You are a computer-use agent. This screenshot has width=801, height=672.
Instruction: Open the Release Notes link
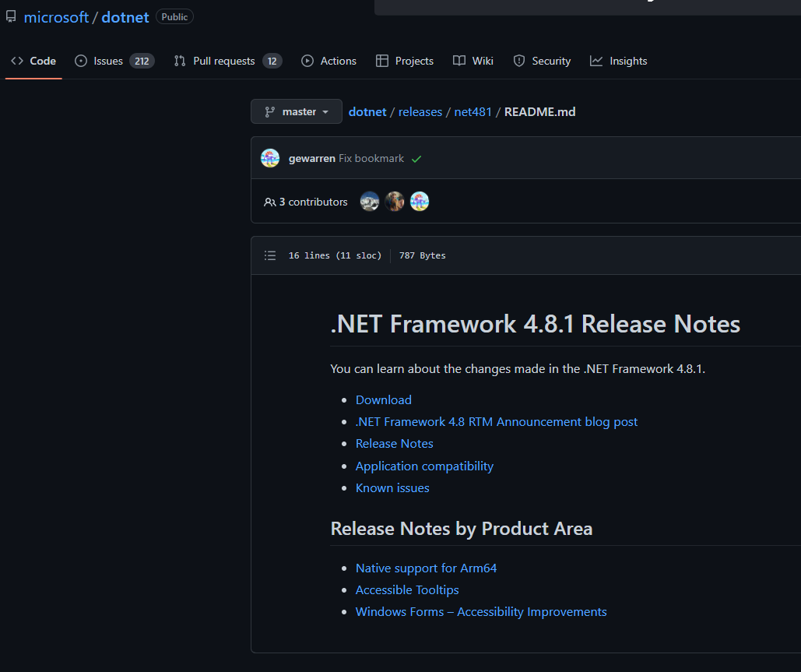pyautogui.click(x=395, y=444)
